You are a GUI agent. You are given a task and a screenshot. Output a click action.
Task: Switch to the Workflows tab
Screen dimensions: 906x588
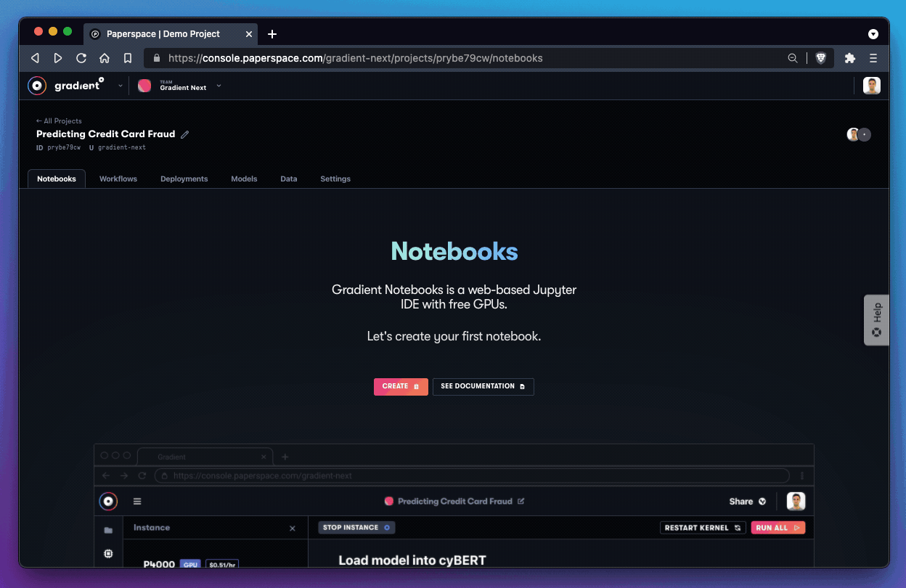[118, 179]
